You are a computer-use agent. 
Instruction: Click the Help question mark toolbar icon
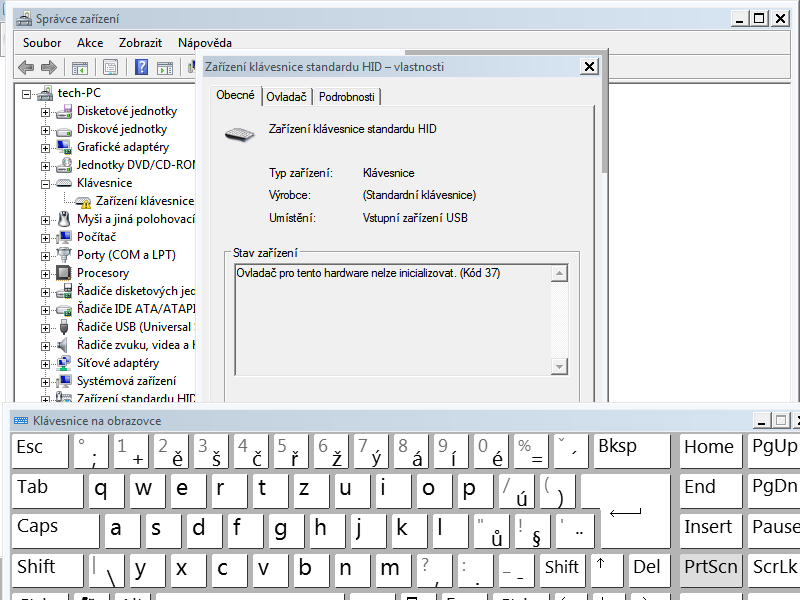coord(141,67)
